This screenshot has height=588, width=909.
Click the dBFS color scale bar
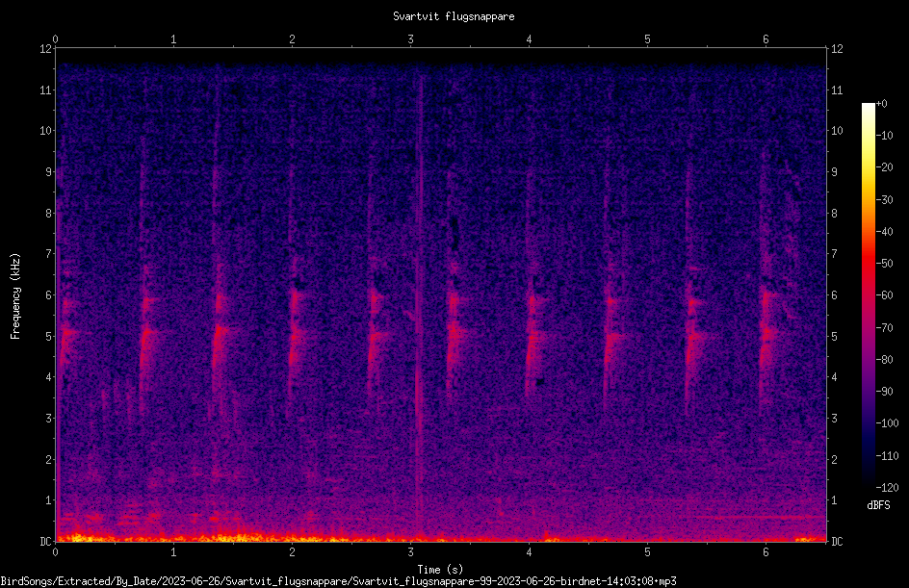click(868, 295)
